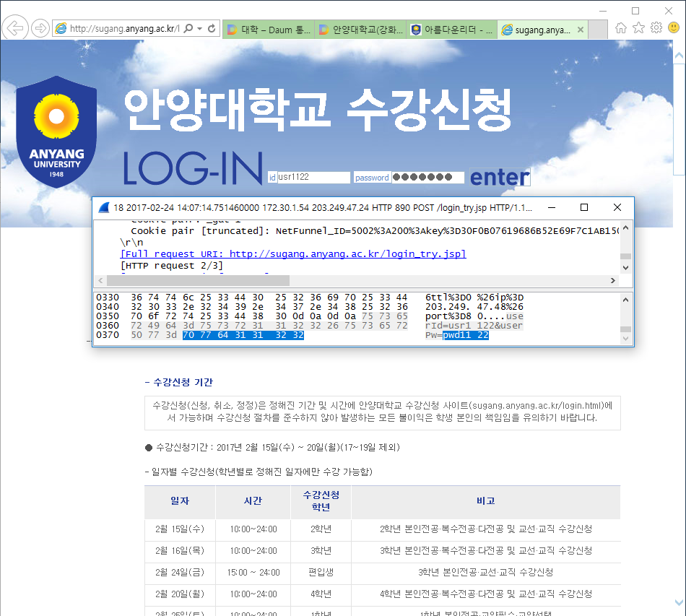The width and height of the screenshot is (686, 616).
Task: Click the password input field
Action: click(428, 177)
